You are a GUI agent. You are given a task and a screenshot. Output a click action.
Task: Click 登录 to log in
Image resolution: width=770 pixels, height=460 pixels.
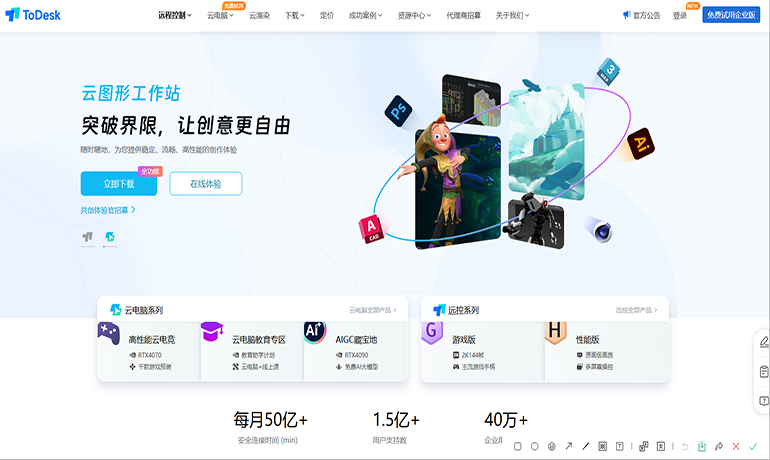680,15
